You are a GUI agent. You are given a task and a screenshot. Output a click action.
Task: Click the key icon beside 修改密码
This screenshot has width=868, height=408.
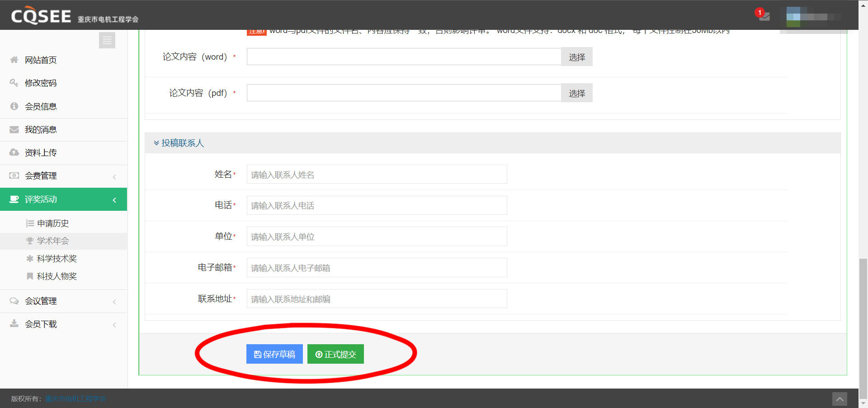click(x=14, y=83)
